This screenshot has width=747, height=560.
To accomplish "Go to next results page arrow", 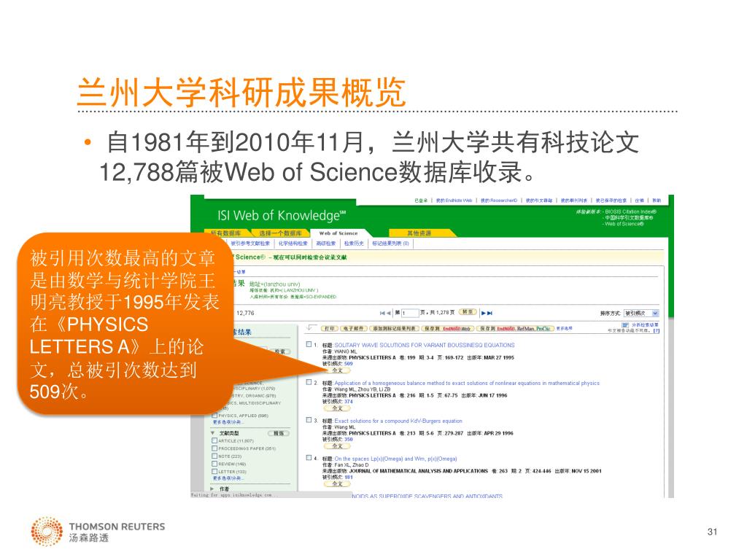I will pyautogui.click(x=484, y=314).
